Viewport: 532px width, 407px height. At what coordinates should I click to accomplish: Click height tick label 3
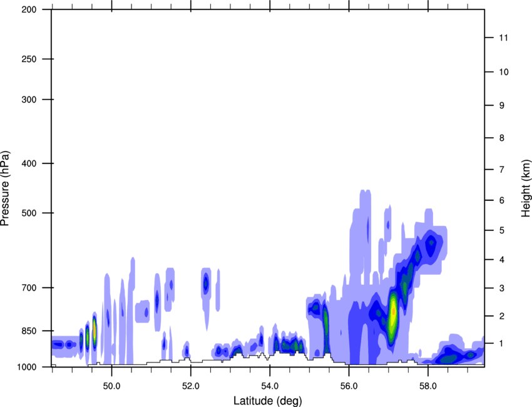pyautogui.click(x=501, y=288)
